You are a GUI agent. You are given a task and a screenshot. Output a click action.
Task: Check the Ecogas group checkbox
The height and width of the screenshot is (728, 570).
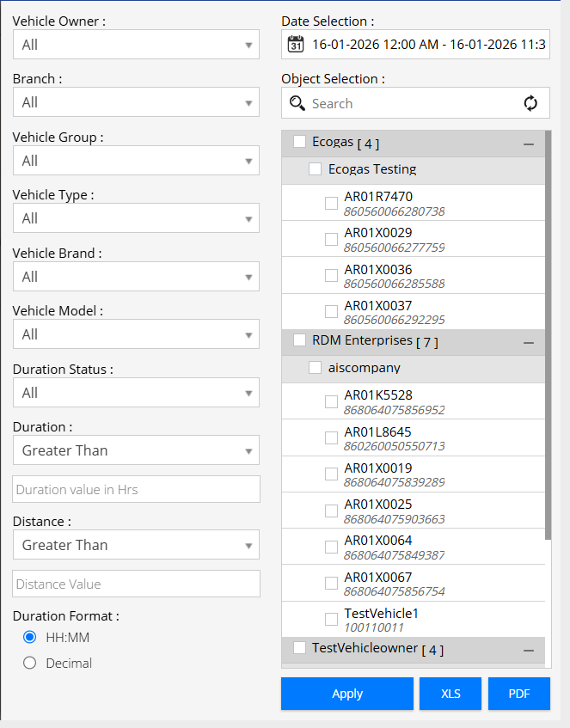(299, 142)
